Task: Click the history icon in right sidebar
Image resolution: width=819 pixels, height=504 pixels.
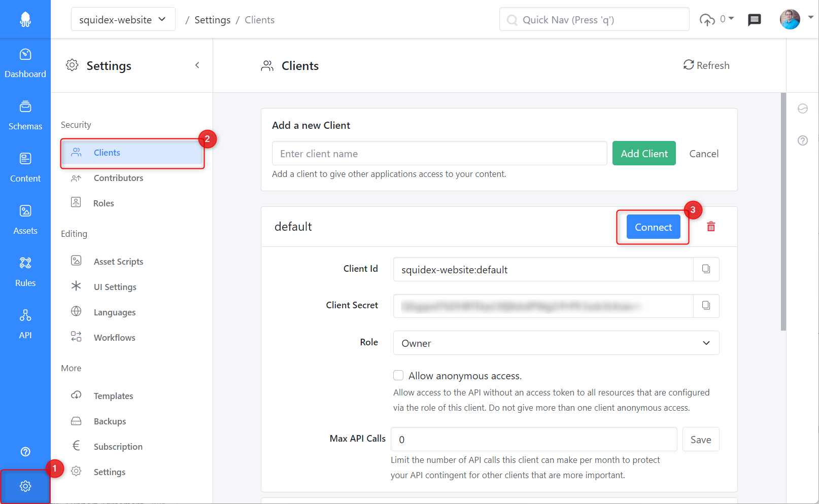Action: click(x=802, y=109)
